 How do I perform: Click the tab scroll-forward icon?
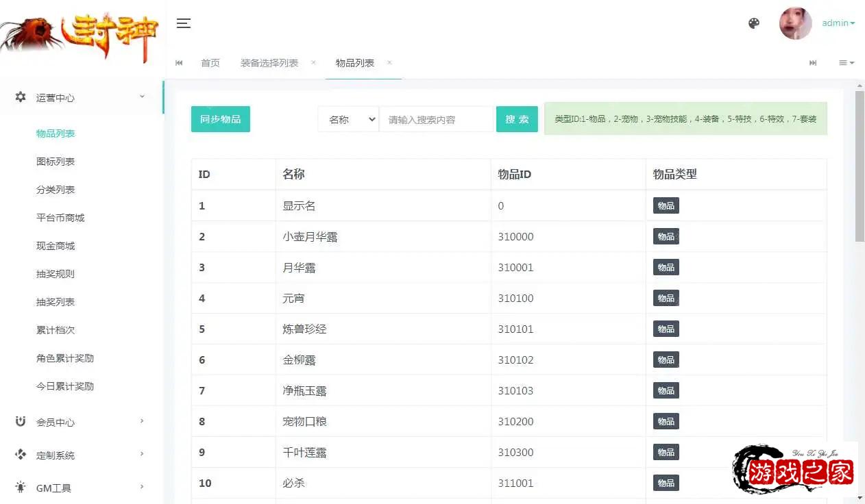pyautogui.click(x=813, y=63)
